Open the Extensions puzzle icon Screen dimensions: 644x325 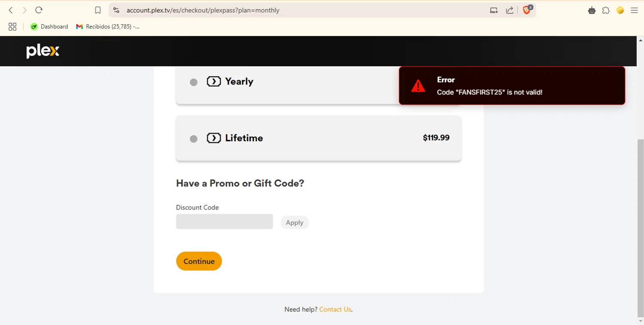tap(606, 10)
